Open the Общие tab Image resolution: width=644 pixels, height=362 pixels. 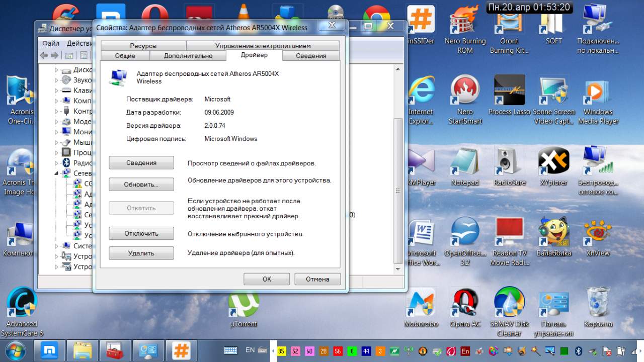pyautogui.click(x=125, y=56)
